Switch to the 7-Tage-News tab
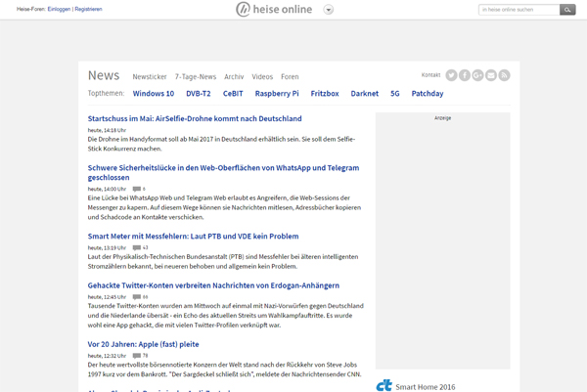This screenshot has width=587, height=392. point(196,76)
